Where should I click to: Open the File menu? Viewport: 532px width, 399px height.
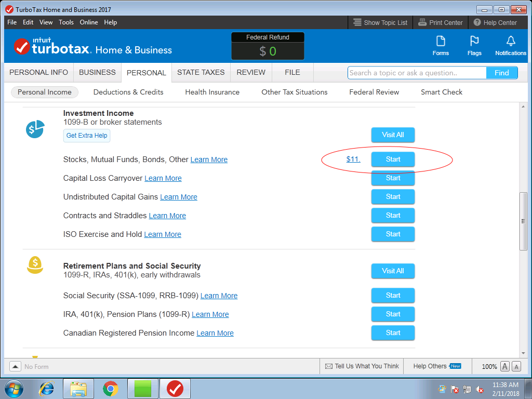click(12, 22)
